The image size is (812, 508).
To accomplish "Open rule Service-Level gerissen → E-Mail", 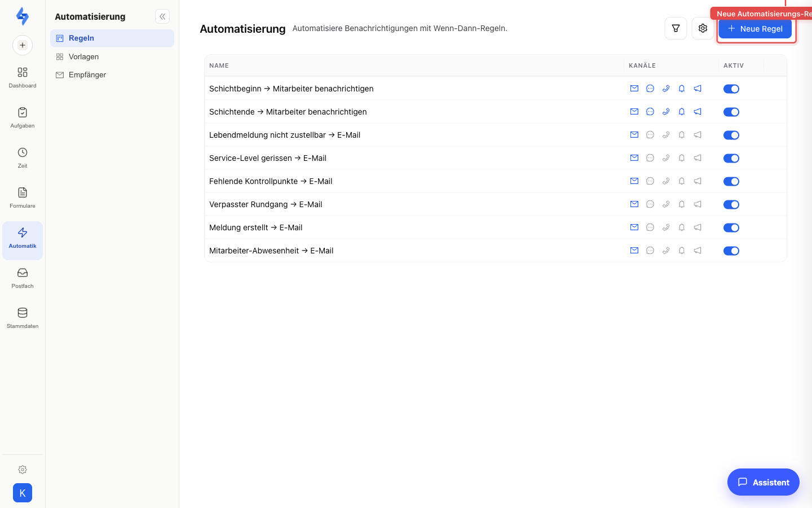I will [x=268, y=158].
